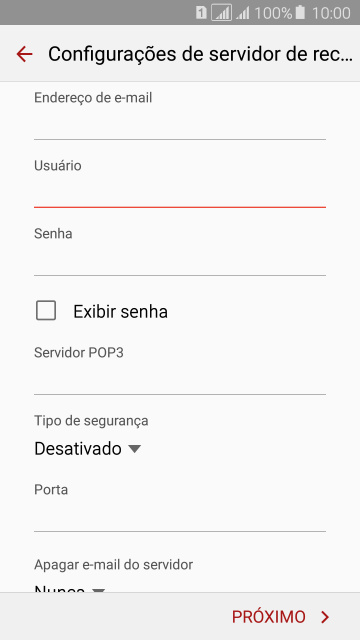Tap the Configurações de servidor title
The image size is (360, 640).
[x=200, y=54]
